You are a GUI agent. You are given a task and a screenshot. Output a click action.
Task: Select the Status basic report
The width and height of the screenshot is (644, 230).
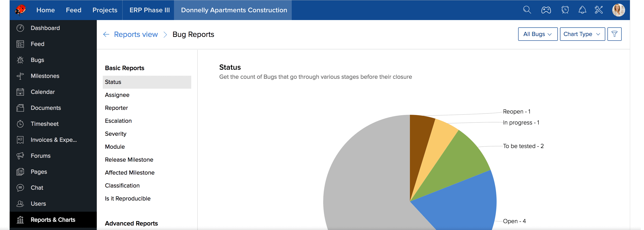[147, 82]
